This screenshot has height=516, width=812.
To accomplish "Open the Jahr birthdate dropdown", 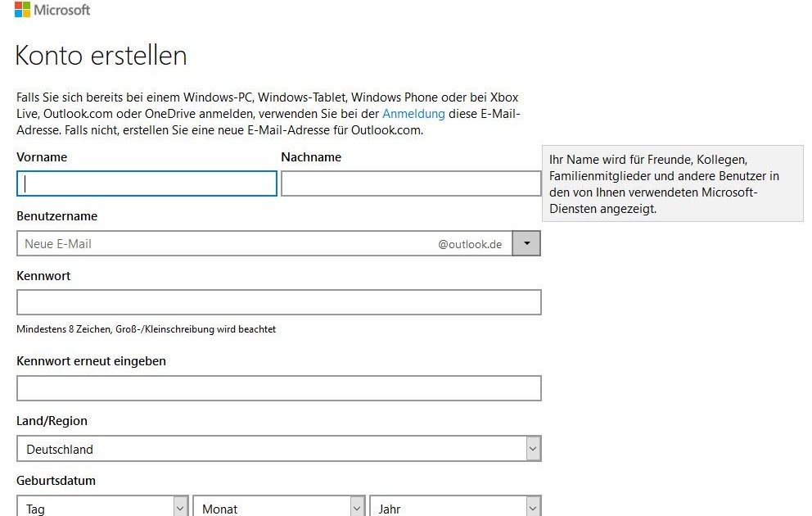I will [455, 507].
